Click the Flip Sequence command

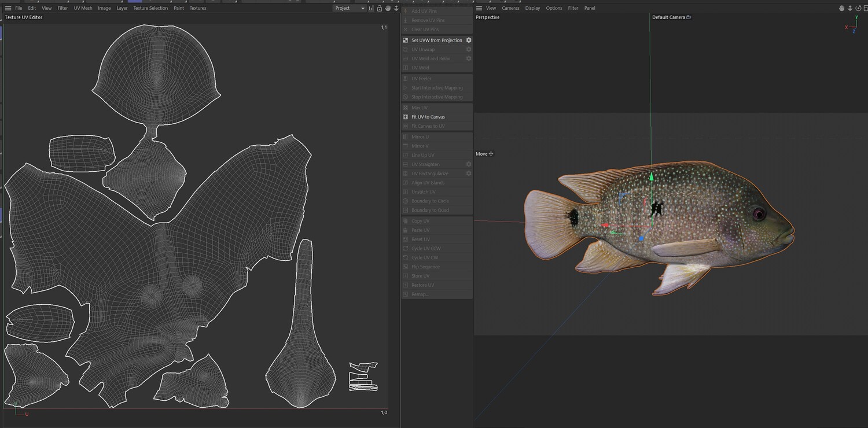(437, 267)
